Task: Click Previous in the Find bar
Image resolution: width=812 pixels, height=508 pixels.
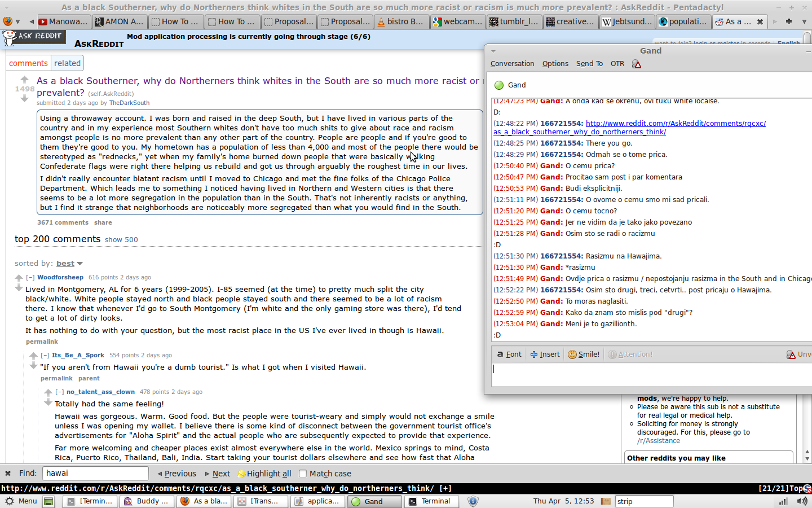Action: 176,474
